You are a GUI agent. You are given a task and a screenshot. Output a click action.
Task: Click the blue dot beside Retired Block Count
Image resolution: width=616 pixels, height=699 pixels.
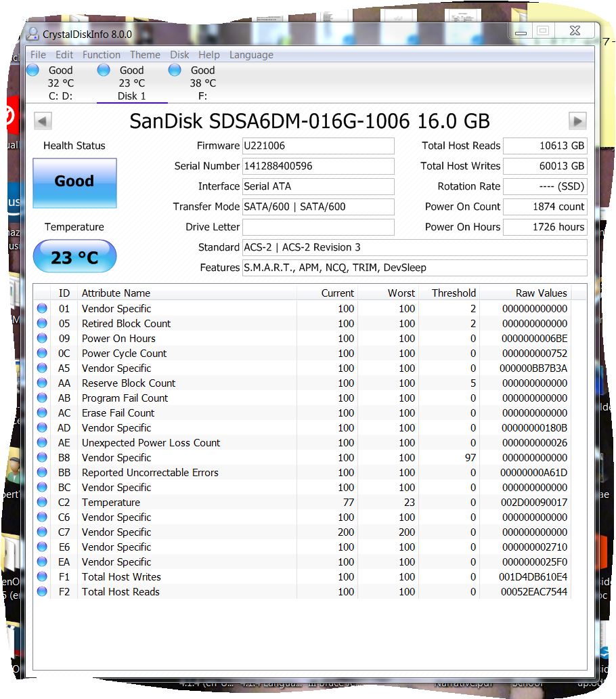[x=42, y=323]
